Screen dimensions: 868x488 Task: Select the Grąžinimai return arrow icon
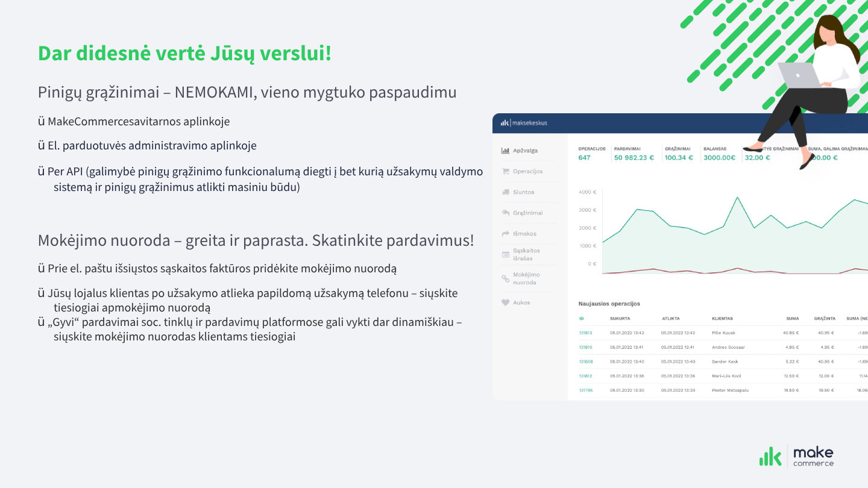point(505,213)
